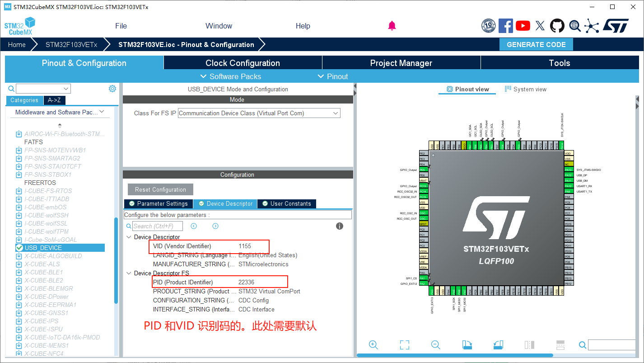This screenshot has width=644, height=363.
Task: Rotate chip counter-clockwise icon
Action: tap(498, 345)
